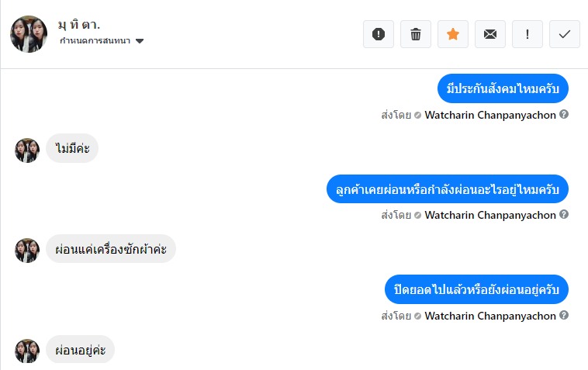Screen dimensions: 588x370
Task: Click the มีประกันสังคมไหมครับ message bubble
Action: (503, 88)
